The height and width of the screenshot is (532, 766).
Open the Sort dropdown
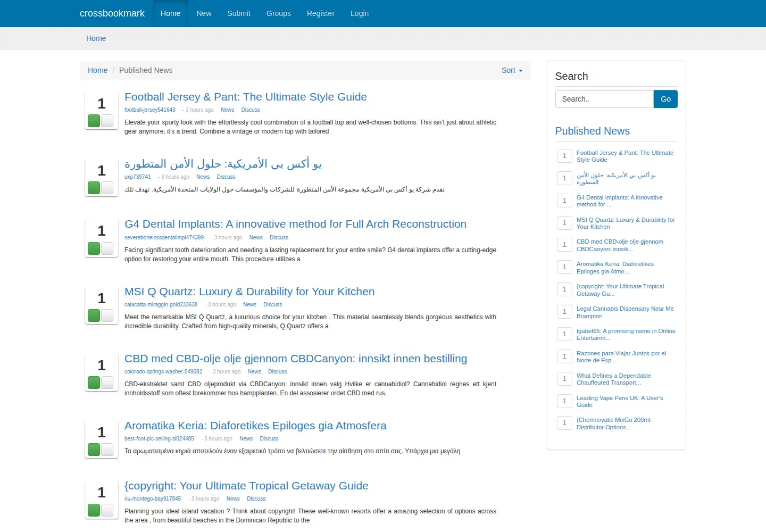512,70
